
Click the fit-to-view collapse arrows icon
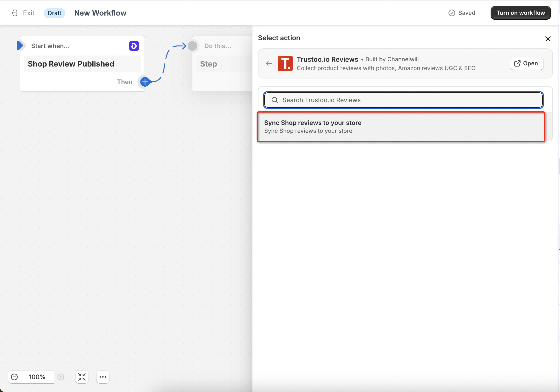82,377
